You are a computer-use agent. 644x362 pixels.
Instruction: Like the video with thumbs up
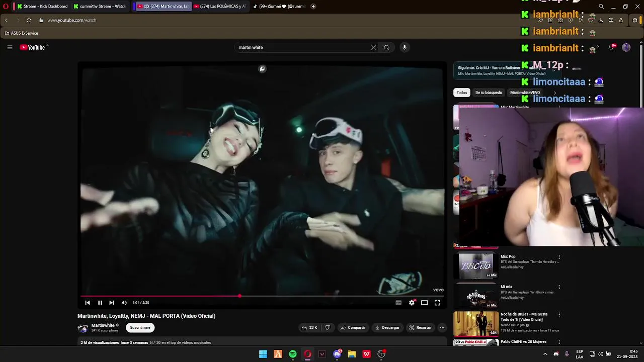309,327
